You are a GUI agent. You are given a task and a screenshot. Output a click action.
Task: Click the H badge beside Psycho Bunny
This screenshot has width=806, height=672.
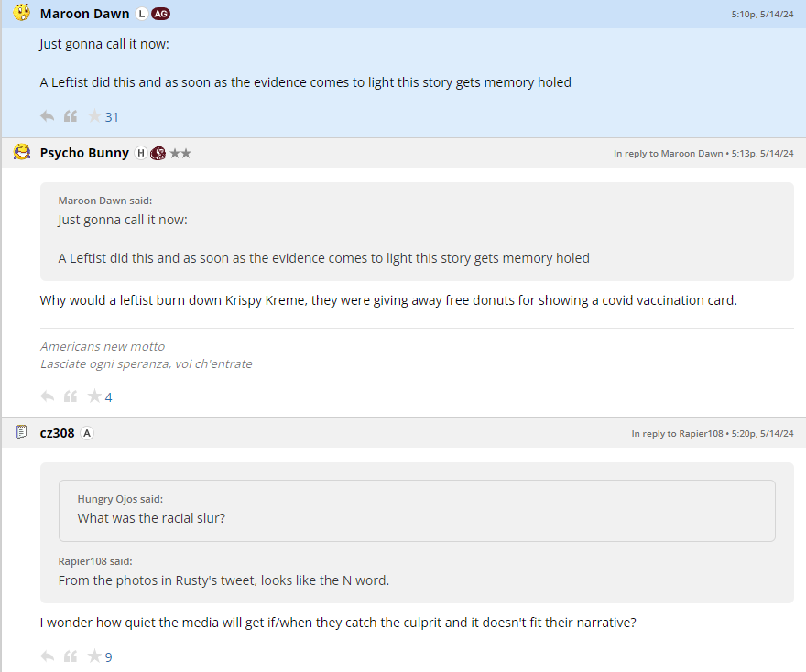(x=141, y=153)
